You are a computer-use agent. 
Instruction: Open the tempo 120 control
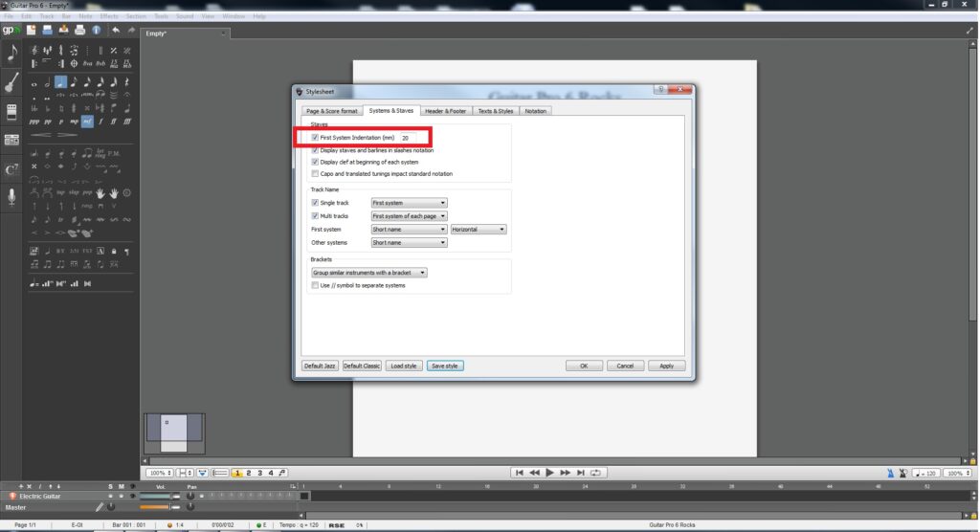click(x=925, y=474)
